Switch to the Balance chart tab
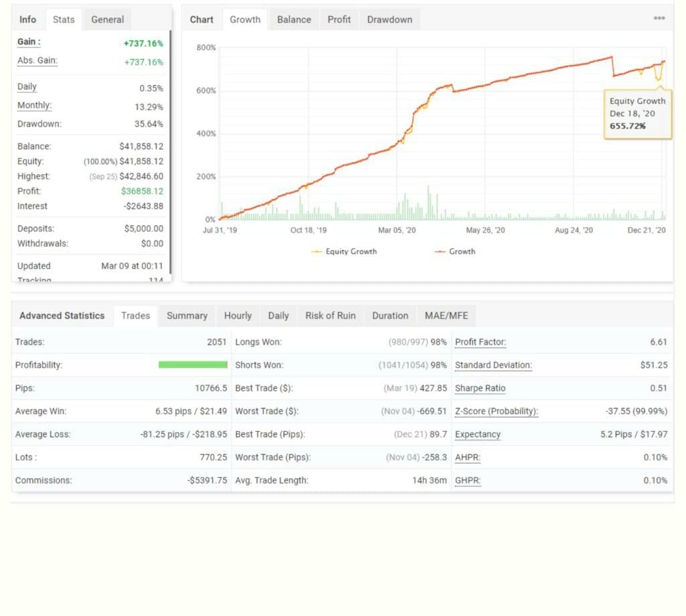 293,19
